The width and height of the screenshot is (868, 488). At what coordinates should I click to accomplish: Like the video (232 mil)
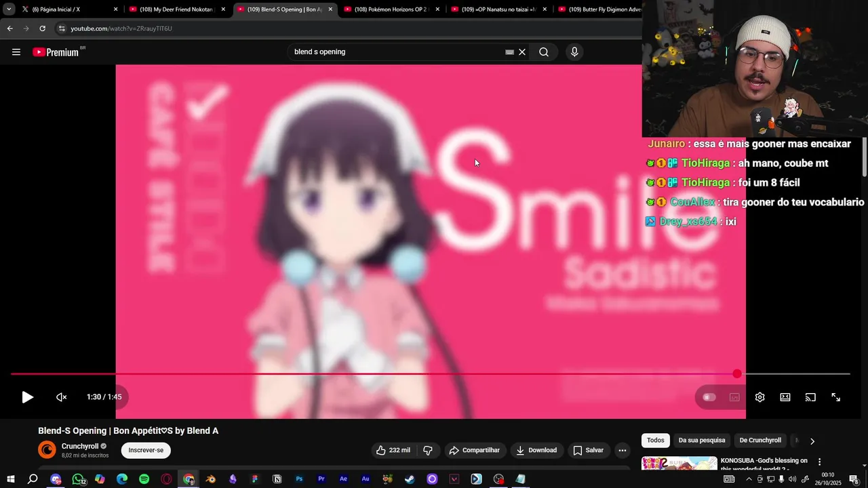tap(393, 450)
